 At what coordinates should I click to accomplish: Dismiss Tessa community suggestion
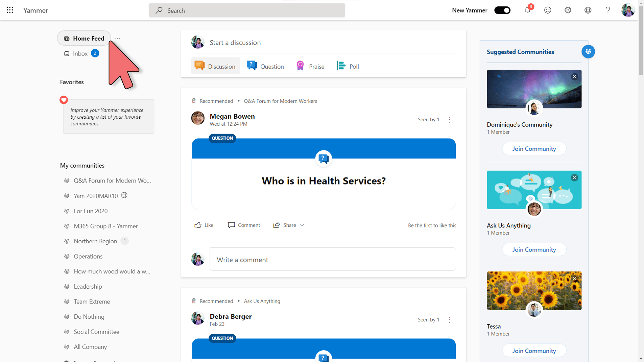(x=574, y=279)
